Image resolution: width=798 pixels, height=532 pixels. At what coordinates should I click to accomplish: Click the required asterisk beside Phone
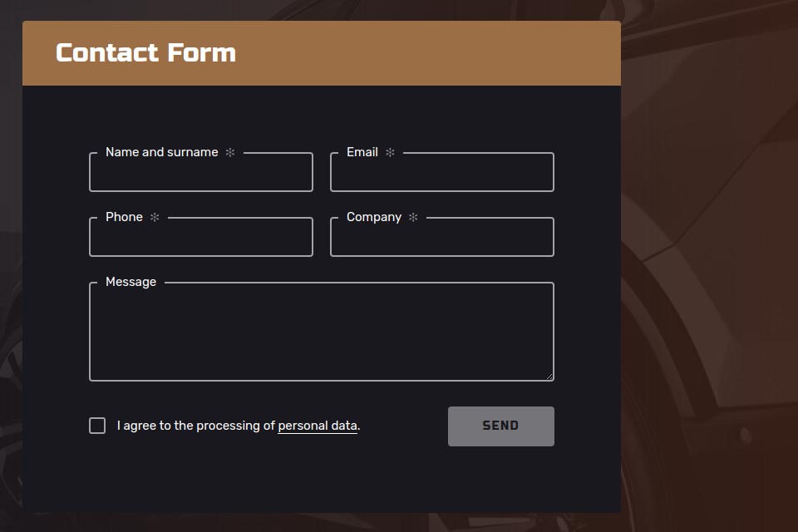click(154, 217)
